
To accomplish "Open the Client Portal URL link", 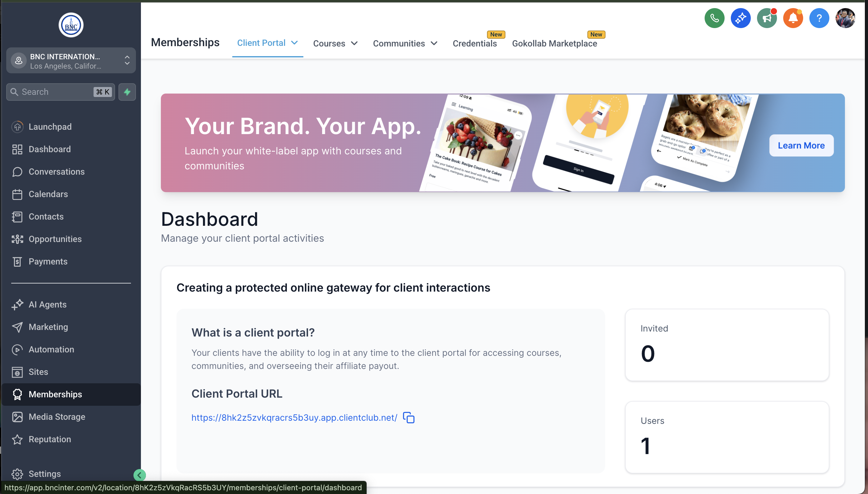I will 294,418.
